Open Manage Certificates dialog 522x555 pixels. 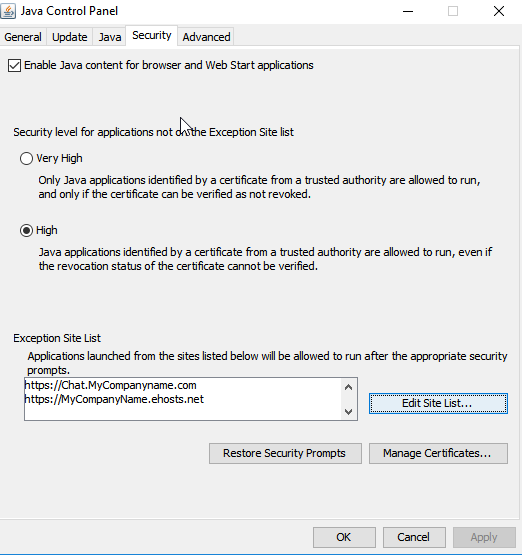[438, 453]
